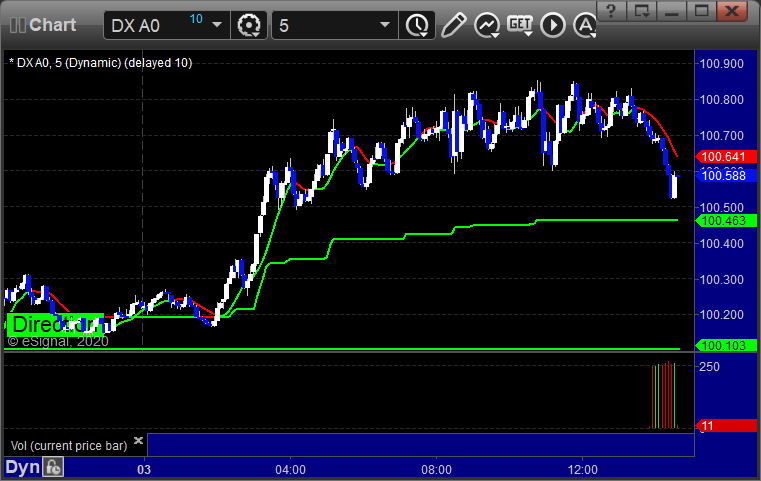This screenshot has width=761, height=481.
Task: Click the play replay icon
Action: pyautogui.click(x=552, y=24)
